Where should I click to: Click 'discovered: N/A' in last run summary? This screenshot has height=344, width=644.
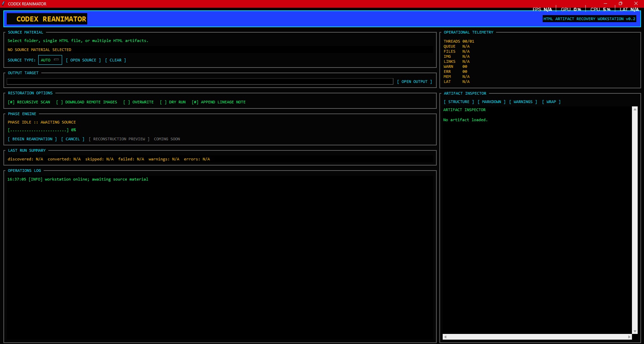click(26, 159)
